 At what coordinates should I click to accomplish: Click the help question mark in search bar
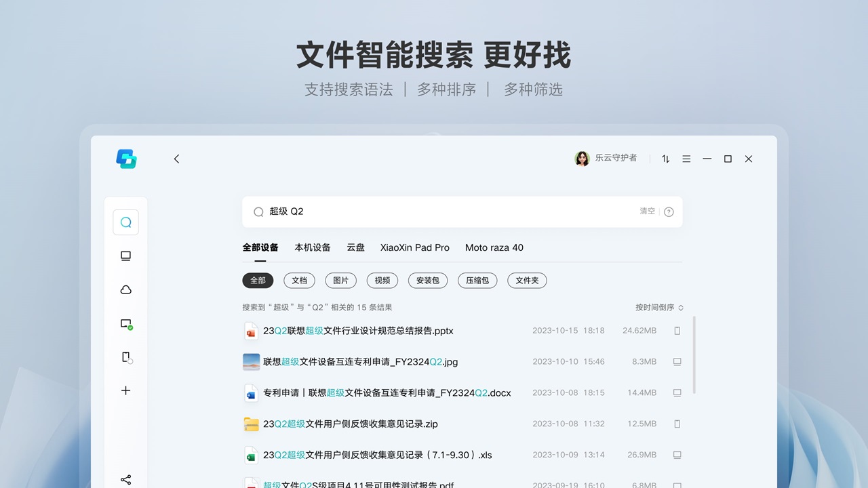tap(669, 211)
